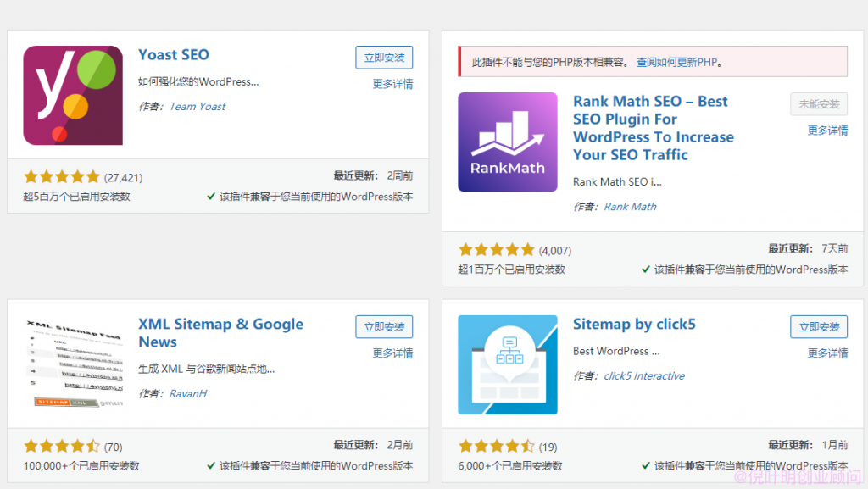Image resolution: width=868 pixels, height=489 pixels.
Task: Visit author Team Yoast link
Action: [x=197, y=106]
